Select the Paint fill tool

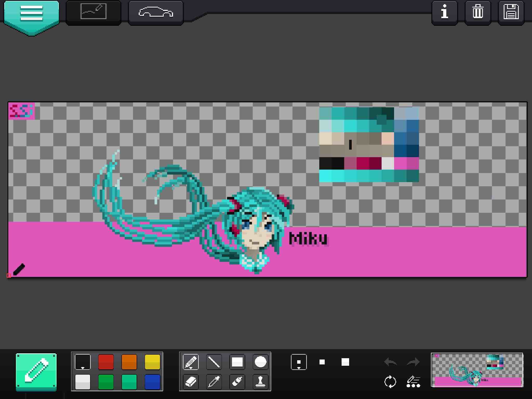(x=237, y=382)
